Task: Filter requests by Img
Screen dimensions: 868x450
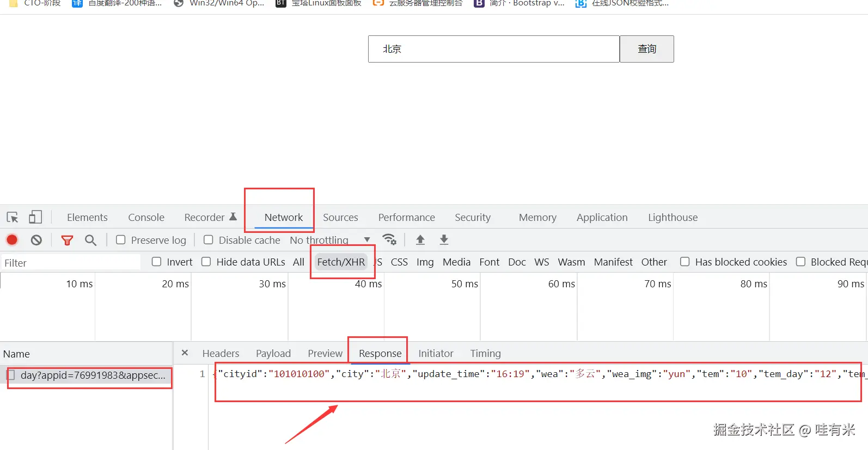Action: tap(425, 262)
